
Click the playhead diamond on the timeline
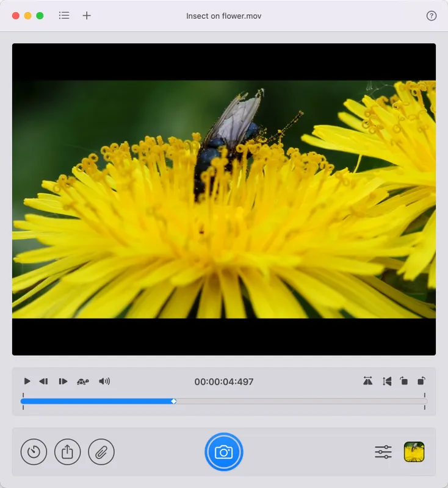tap(174, 401)
